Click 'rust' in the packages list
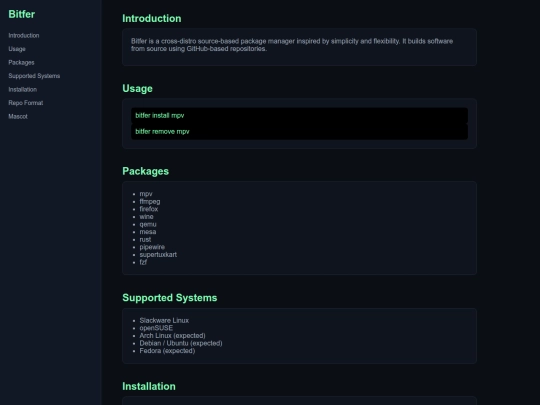Viewport: 540px width, 405px height. coord(145,239)
